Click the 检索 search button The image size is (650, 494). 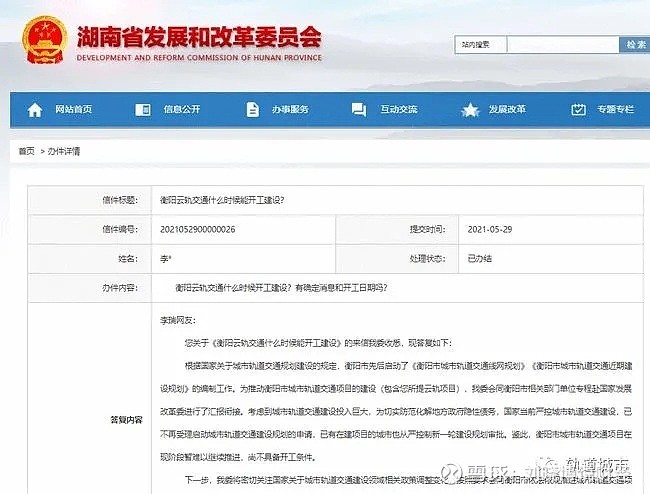click(635, 44)
